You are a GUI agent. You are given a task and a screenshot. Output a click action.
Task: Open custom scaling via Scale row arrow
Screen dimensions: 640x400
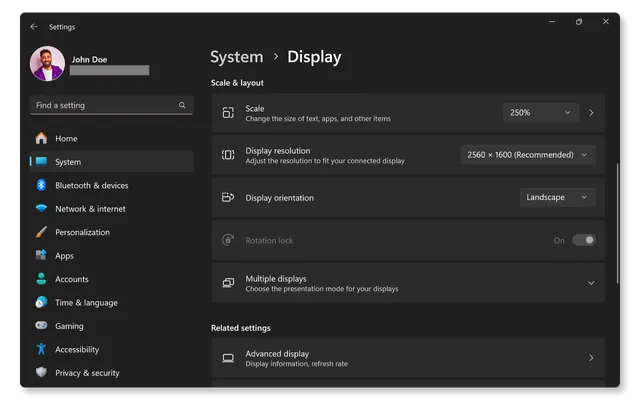coord(591,113)
